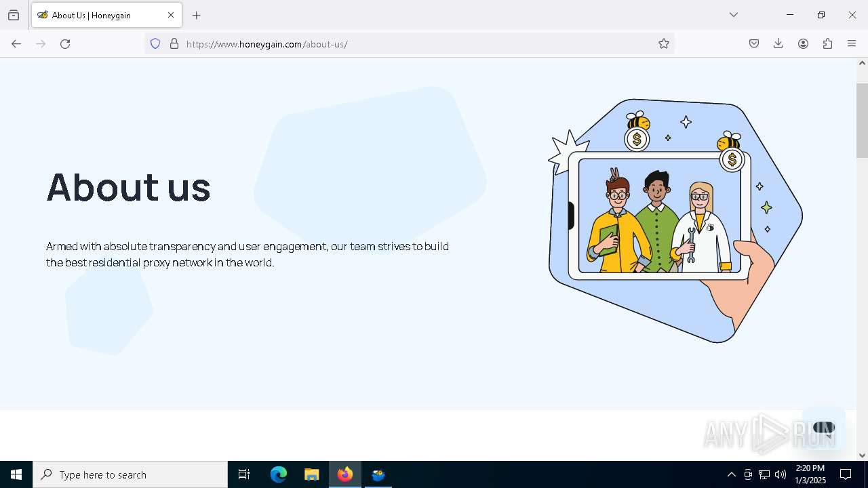Viewport: 868px width, 488px height.
Task: Open the clock showing 2:20 PM
Action: coord(810,474)
